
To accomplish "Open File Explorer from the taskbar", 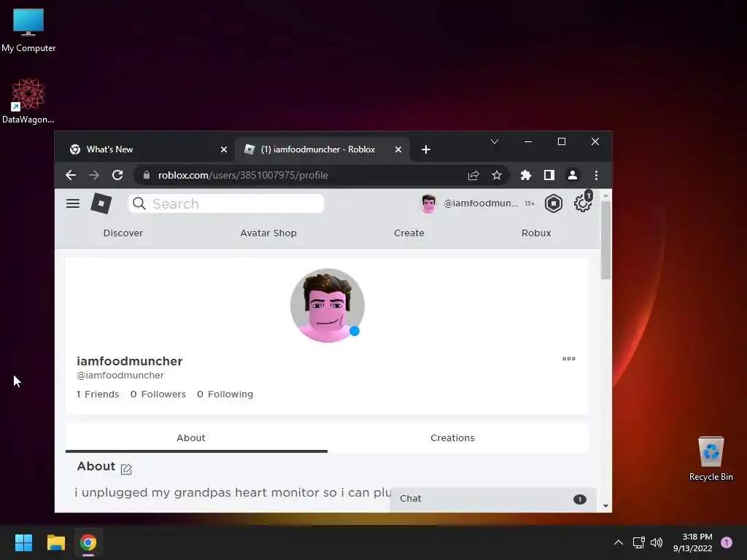I will pos(55,542).
